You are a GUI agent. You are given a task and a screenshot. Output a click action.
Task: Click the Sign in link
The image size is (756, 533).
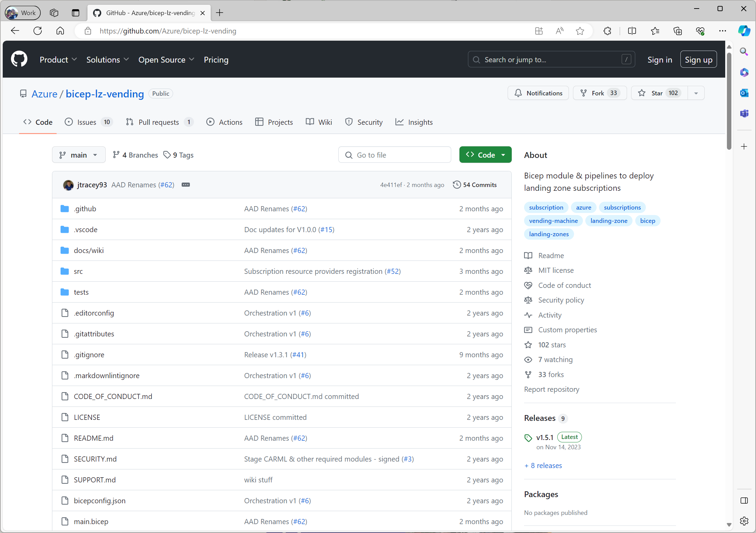coord(660,59)
